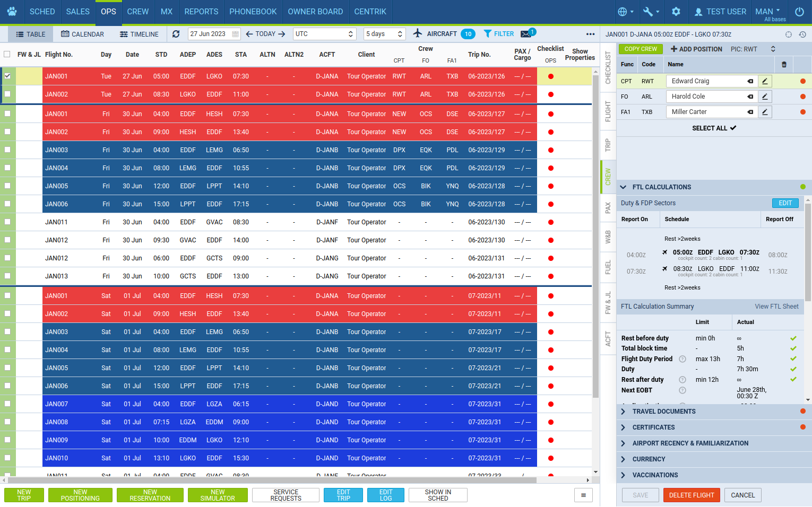Clear Miller Carter from FA1 position
The image size is (812, 507).
click(750, 112)
